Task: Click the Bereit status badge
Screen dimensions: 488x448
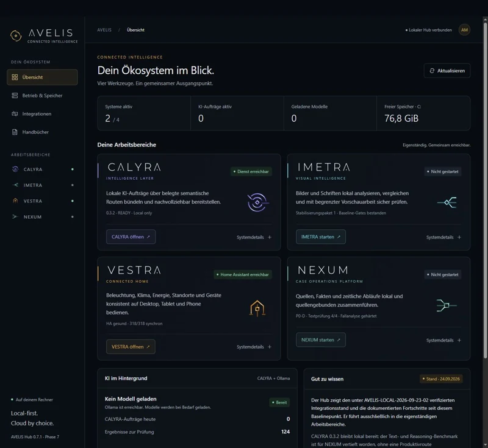Action: 279,402
